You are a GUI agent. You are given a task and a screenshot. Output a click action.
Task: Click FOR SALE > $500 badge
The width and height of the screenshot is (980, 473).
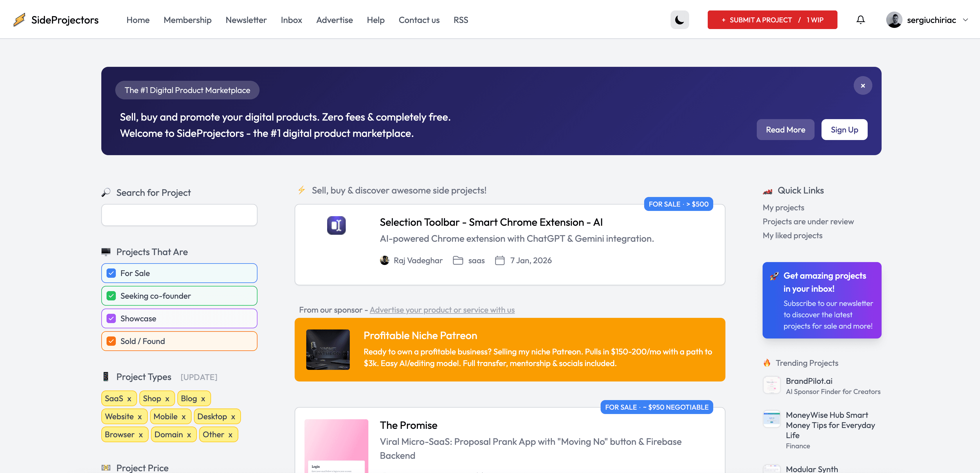pyautogui.click(x=678, y=204)
